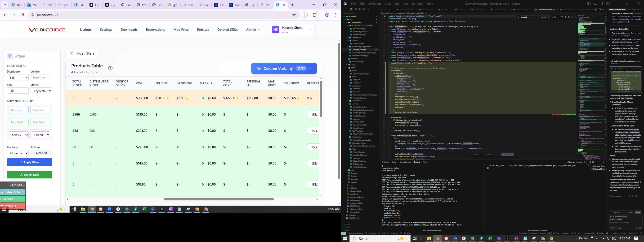644x242 pixels.
Task: Start a new chat in Cursor AI panel
Action: click(629, 9)
